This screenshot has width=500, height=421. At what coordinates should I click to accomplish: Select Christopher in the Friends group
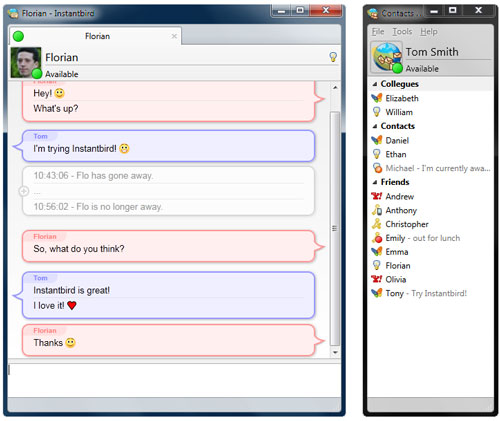point(430,224)
